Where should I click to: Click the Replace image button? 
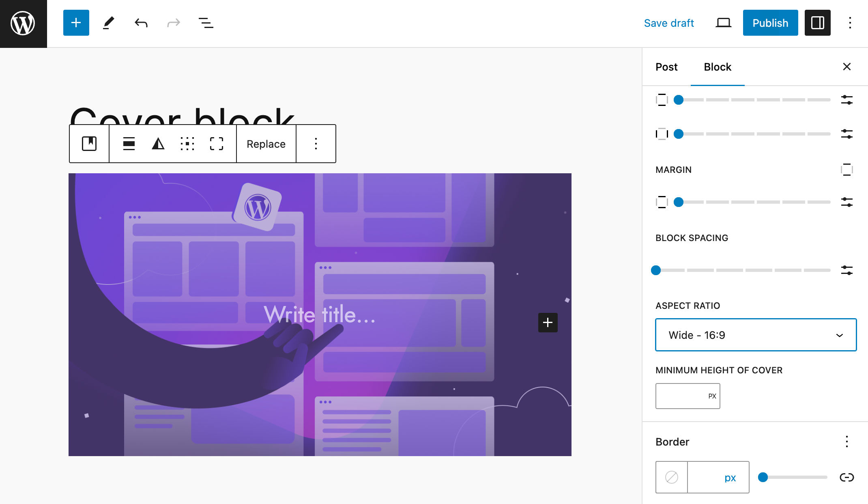[266, 143]
